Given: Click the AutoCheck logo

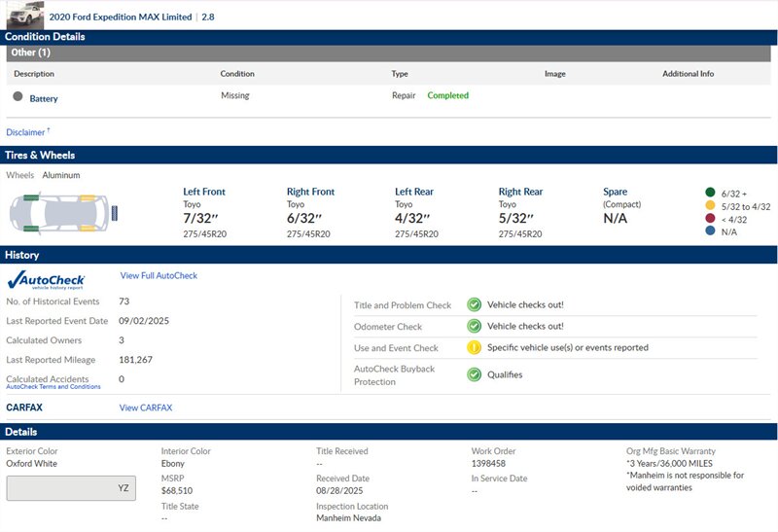Looking at the screenshot, I should [x=46, y=280].
